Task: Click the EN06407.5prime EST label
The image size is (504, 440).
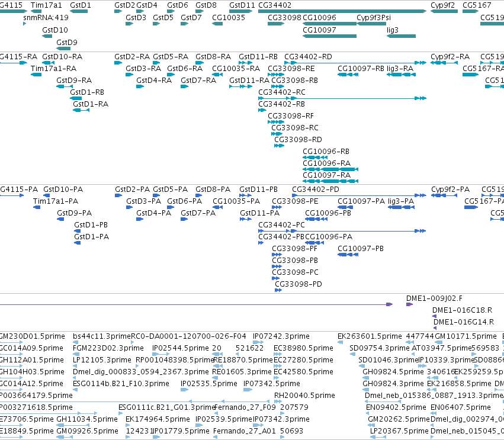Action: pyautogui.click(x=461, y=407)
